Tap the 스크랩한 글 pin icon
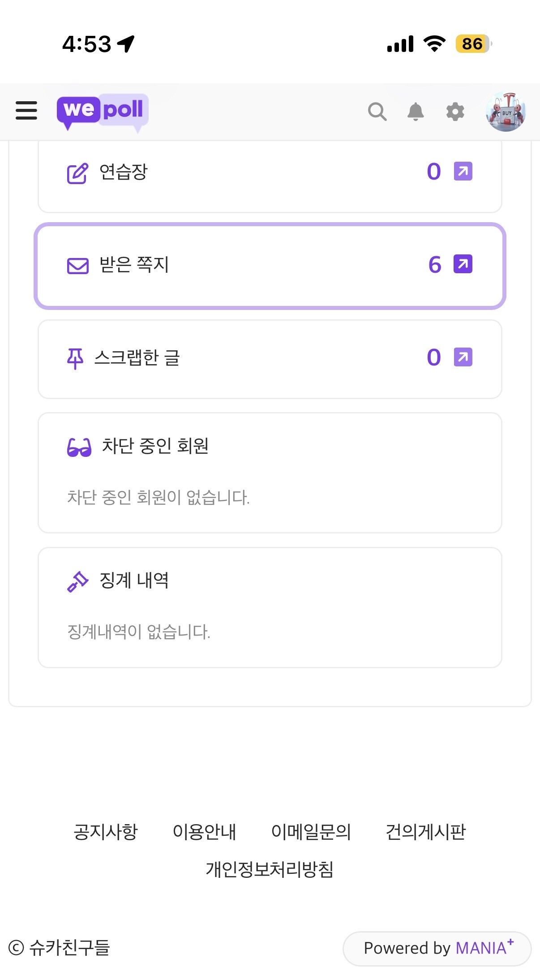The image size is (540, 980). (x=75, y=359)
